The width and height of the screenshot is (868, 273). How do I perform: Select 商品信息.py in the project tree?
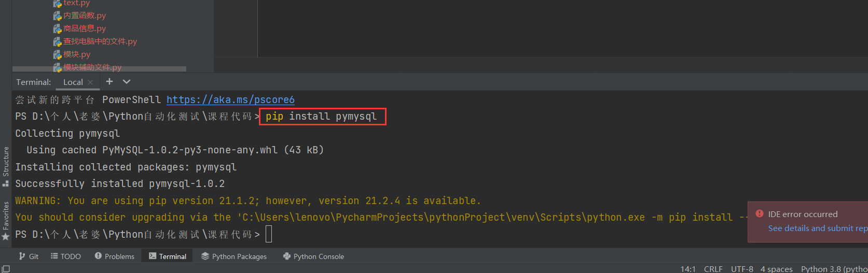[84, 28]
